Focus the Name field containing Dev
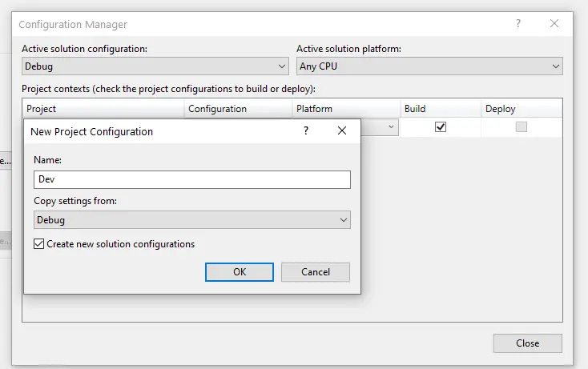588x369 pixels. pos(192,180)
